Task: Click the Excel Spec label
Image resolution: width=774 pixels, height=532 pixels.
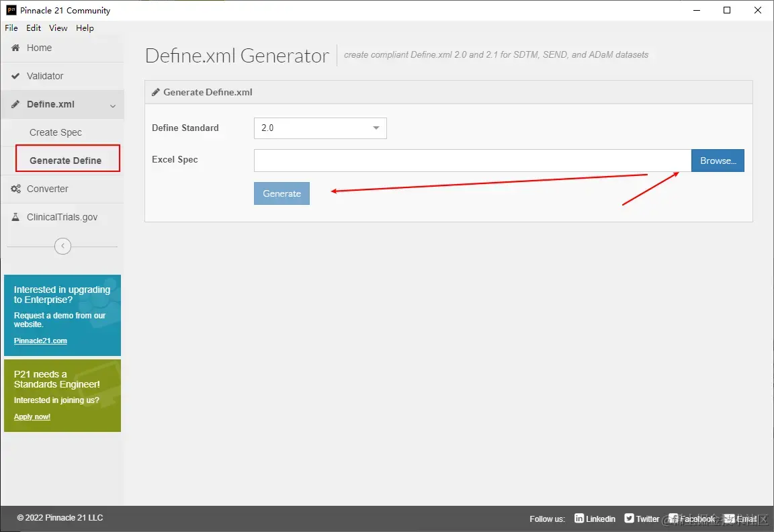Action: (x=175, y=159)
